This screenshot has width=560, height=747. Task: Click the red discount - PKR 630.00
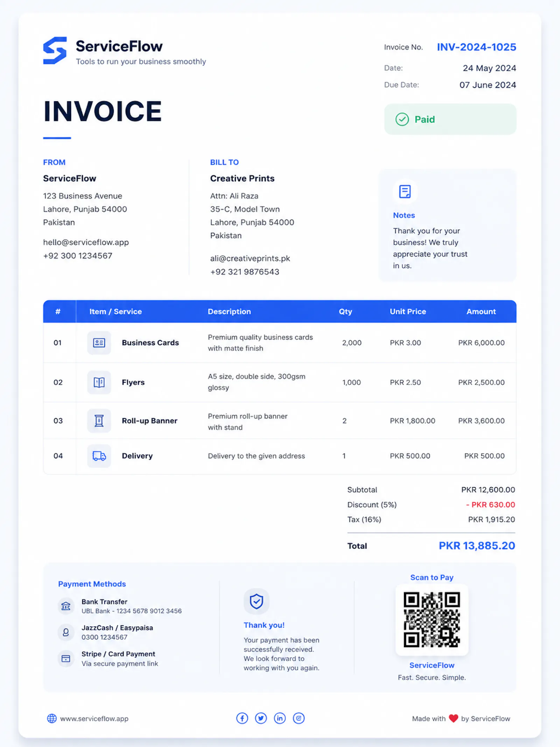point(490,505)
